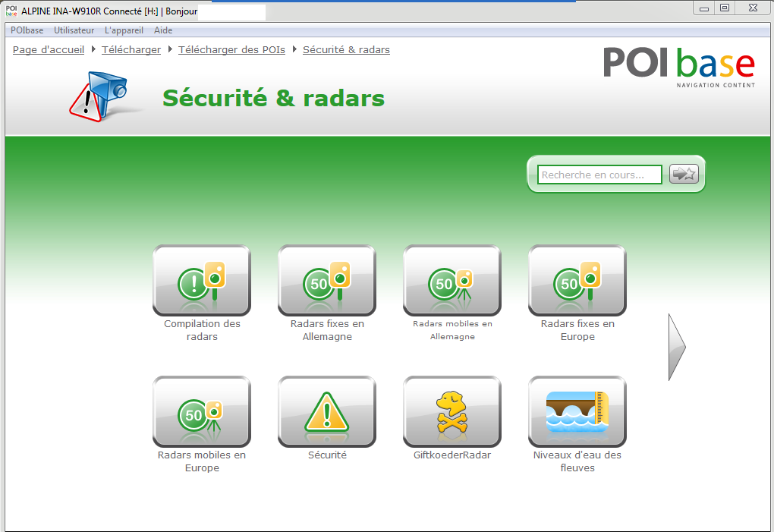Show next page with right arrow
This screenshot has width=774, height=532.
click(x=676, y=347)
